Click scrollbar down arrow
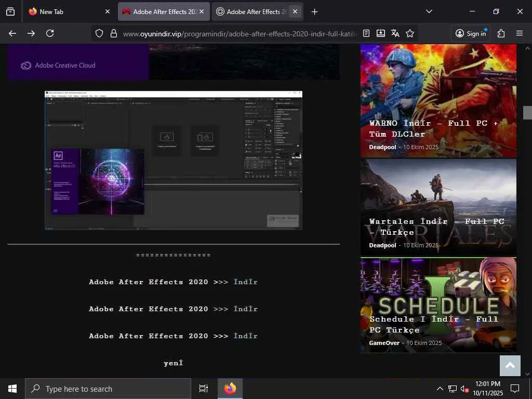The width and height of the screenshot is (532, 399). (x=527, y=374)
